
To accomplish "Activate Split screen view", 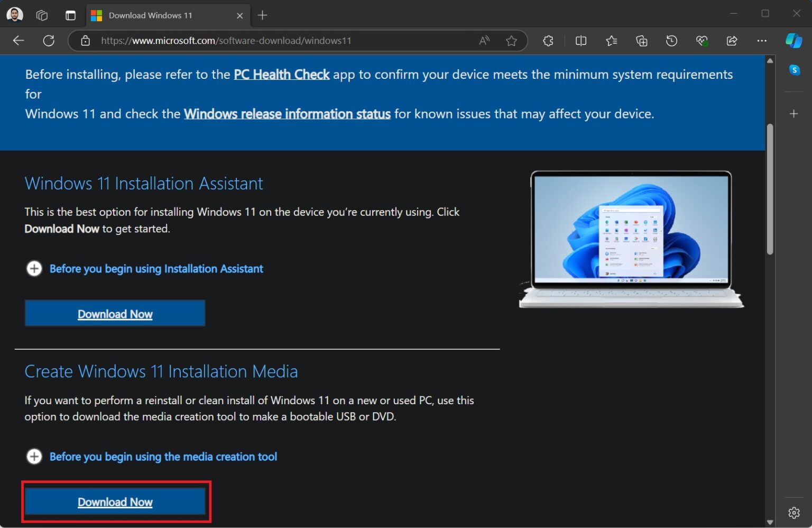I will (x=580, y=40).
